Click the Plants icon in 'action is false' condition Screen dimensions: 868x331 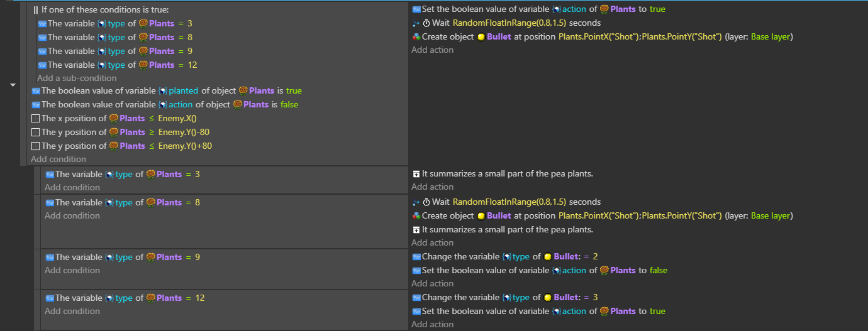237,105
